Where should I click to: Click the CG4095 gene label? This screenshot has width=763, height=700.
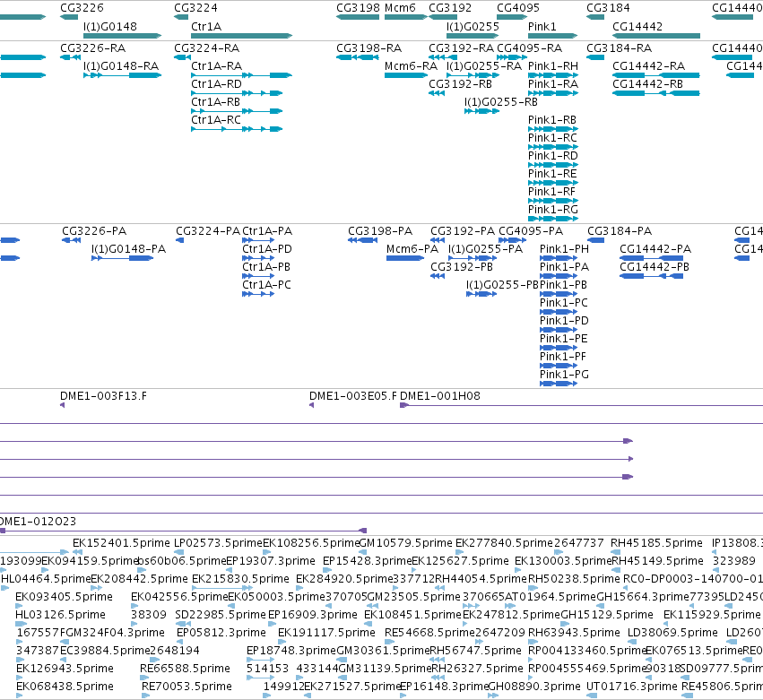518,8
